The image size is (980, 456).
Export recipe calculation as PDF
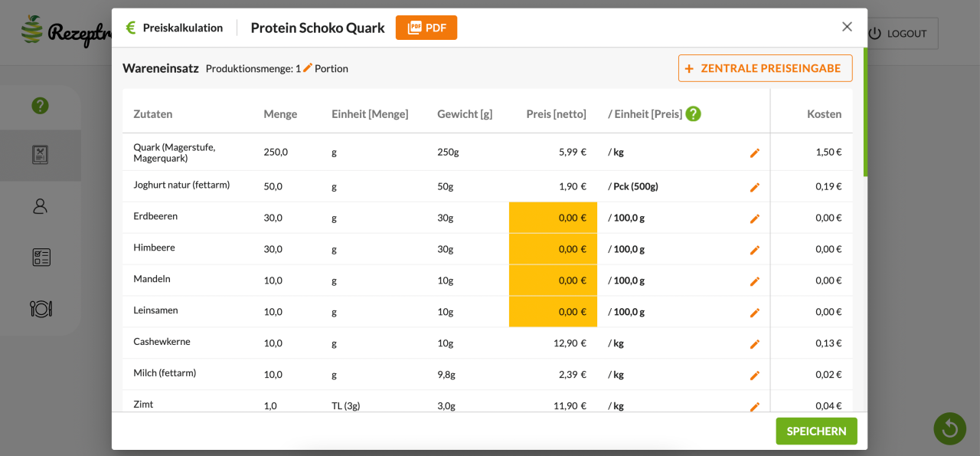(x=426, y=28)
